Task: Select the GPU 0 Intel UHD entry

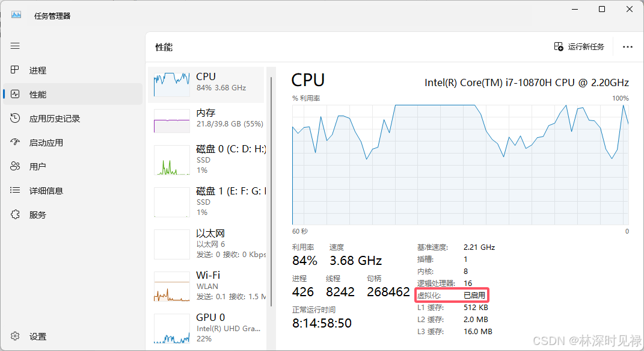Action: click(x=206, y=328)
